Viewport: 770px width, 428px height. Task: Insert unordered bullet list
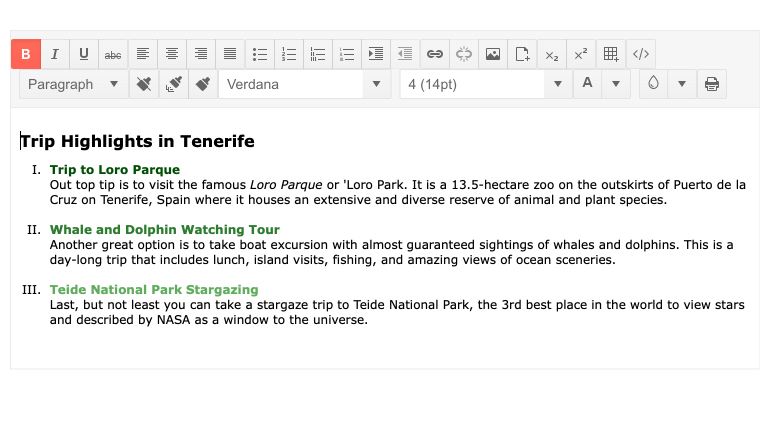260,54
